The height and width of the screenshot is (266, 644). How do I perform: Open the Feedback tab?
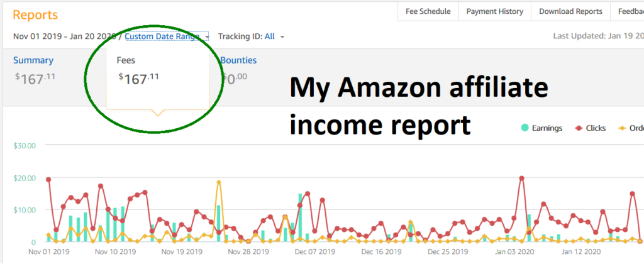coord(628,11)
